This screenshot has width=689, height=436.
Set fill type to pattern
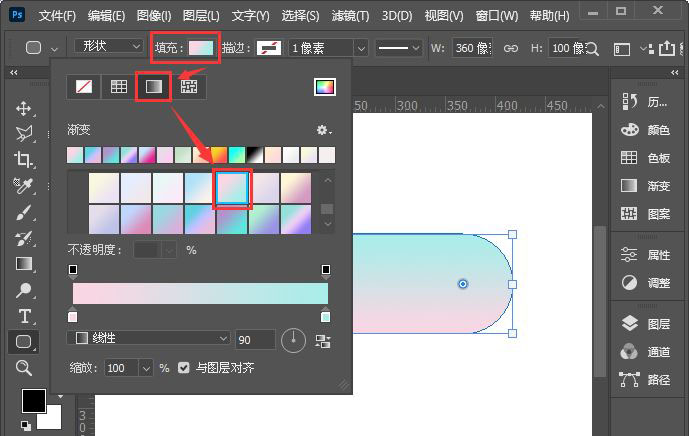[189, 87]
